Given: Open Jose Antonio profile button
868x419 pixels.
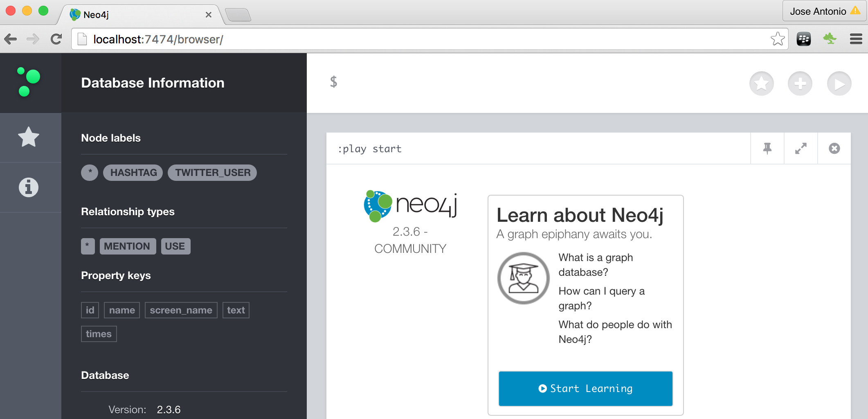Looking at the screenshot, I should (824, 11).
